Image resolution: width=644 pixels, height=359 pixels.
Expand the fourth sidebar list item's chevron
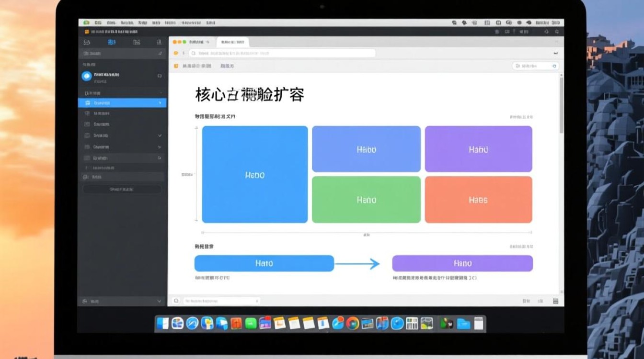point(160,135)
